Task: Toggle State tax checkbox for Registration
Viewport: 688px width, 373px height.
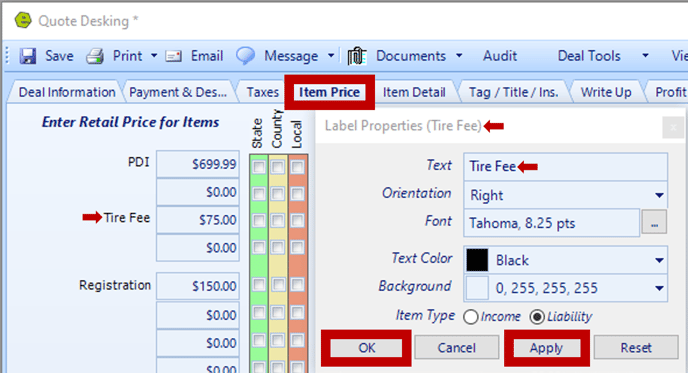Action: [x=259, y=285]
